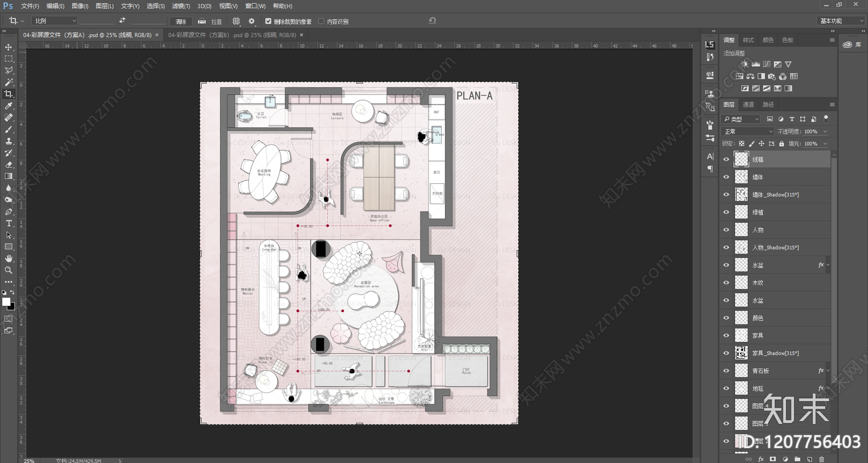868x463 pixels.
Task: Enable the content-aware checkbox
Action: tap(321, 21)
